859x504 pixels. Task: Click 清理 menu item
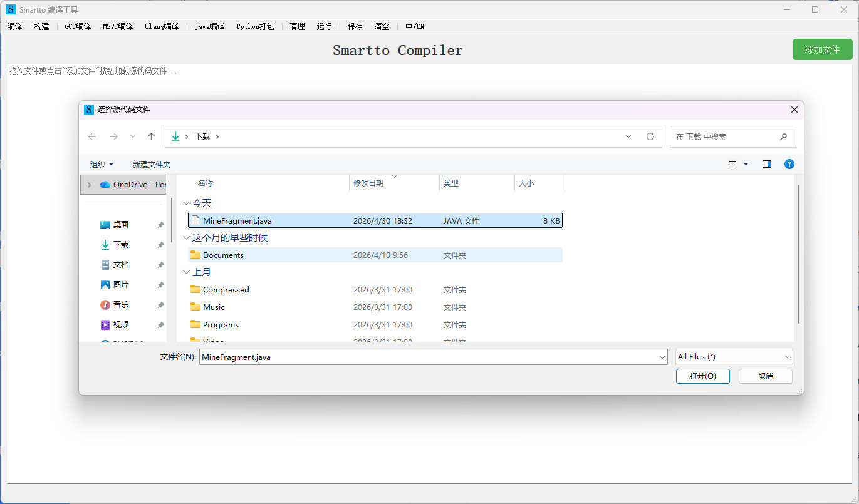pyautogui.click(x=297, y=26)
